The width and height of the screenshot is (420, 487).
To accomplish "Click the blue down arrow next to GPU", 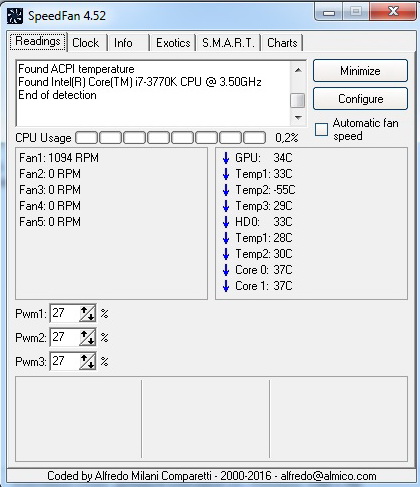I will [x=226, y=158].
